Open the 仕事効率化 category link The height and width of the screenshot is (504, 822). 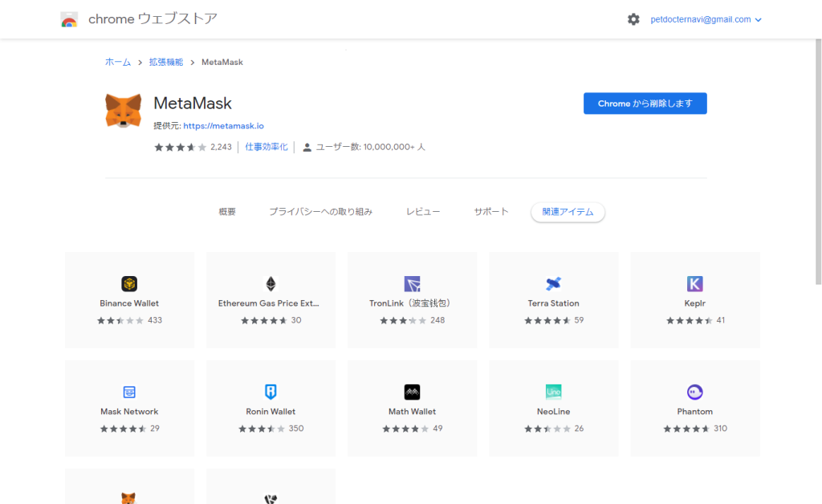pyautogui.click(x=267, y=147)
